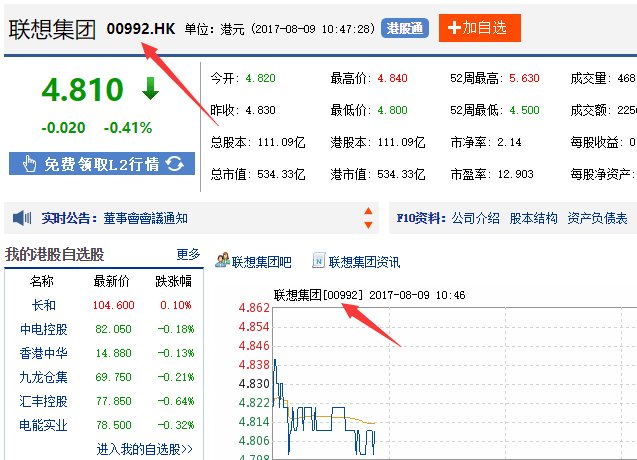
Task: Open 香港中华 stock in watchlist
Action: tap(43, 353)
